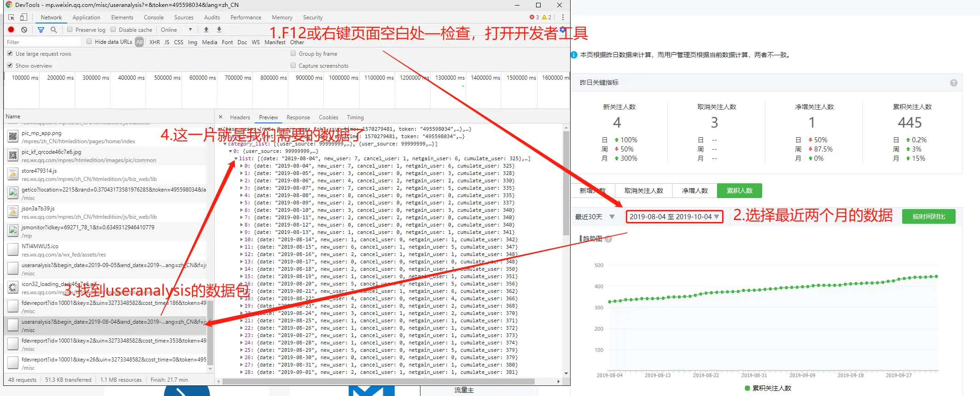Open the Performance panel tab
The width and height of the screenshot is (980, 396).
click(x=245, y=17)
